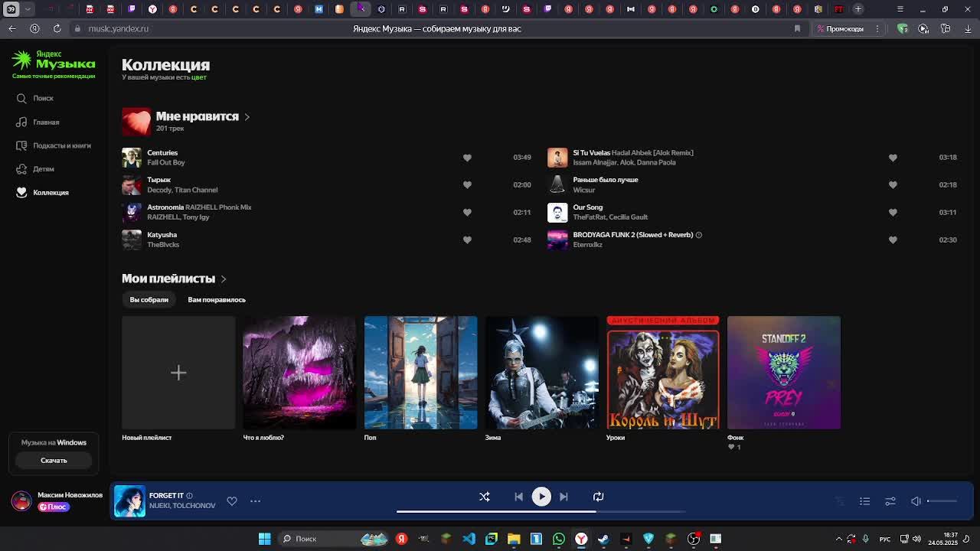Open the Уроки playlist cover
Screen dimensions: 980x551
[663, 373]
